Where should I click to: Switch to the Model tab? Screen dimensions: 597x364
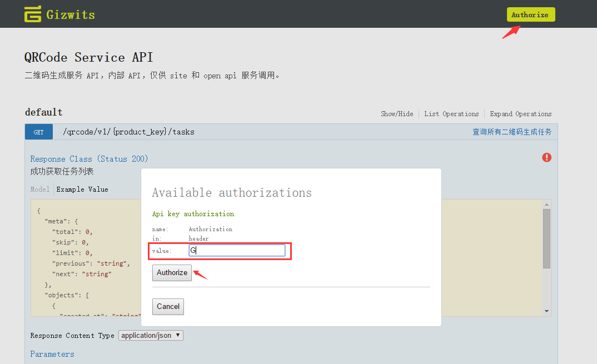pos(39,190)
